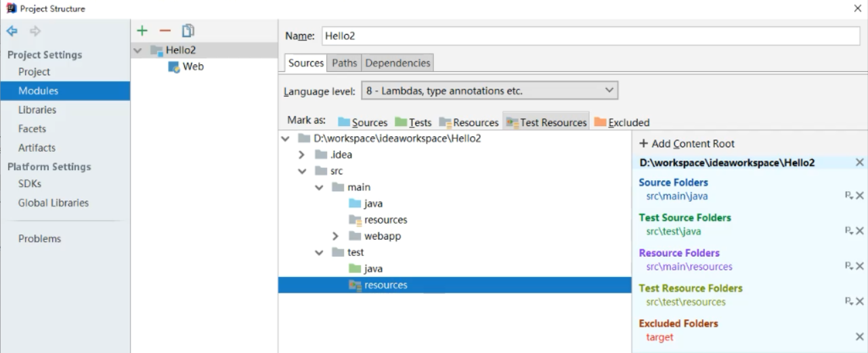The image size is (868, 353).
Task: Remove target from the excluded folders
Action: 860,337
